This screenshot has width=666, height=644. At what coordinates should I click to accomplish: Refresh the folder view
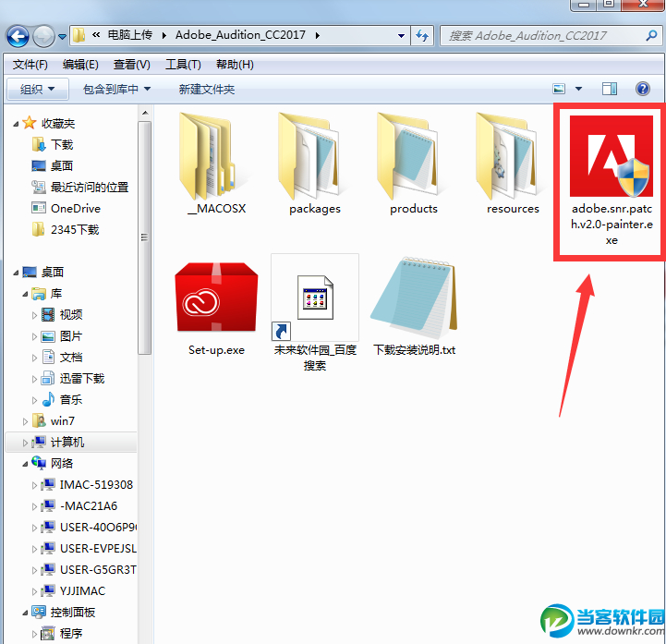click(422, 36)
